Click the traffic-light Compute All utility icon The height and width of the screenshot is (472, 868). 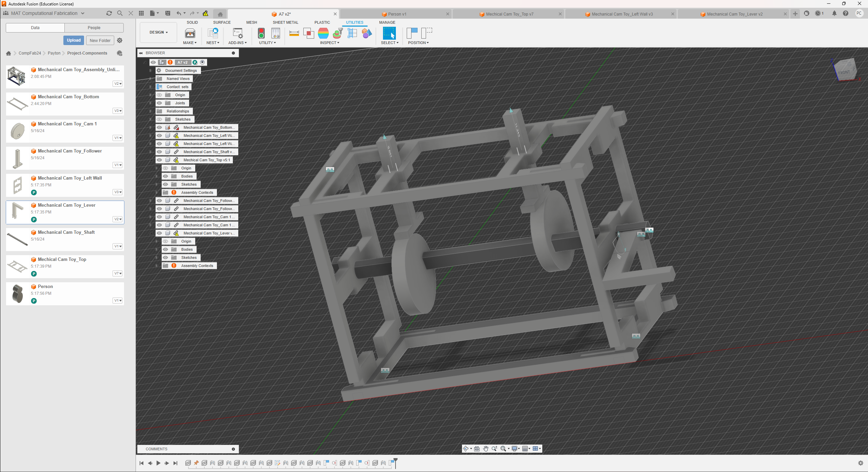261,33
